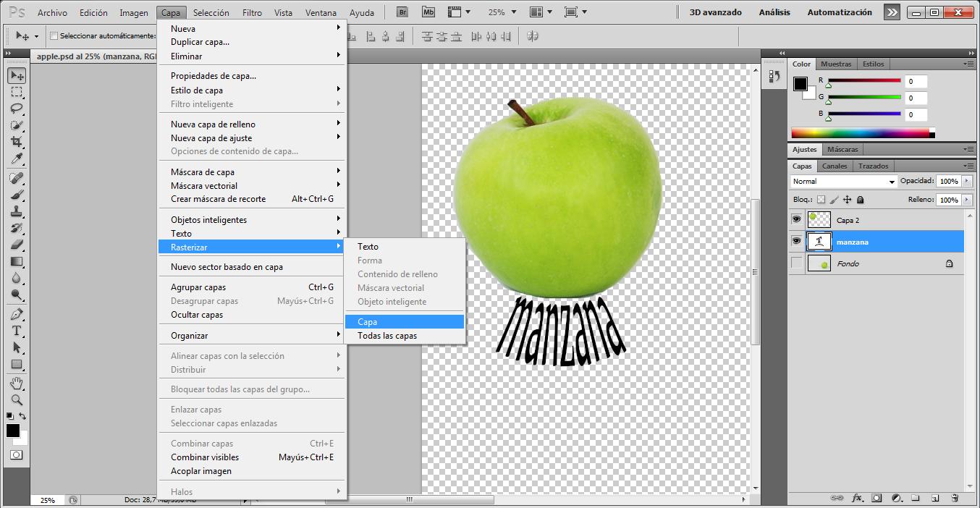Screen dimensions: 980x508
Task: Open the Opacidad slider arrow
Action: [966, 182]
